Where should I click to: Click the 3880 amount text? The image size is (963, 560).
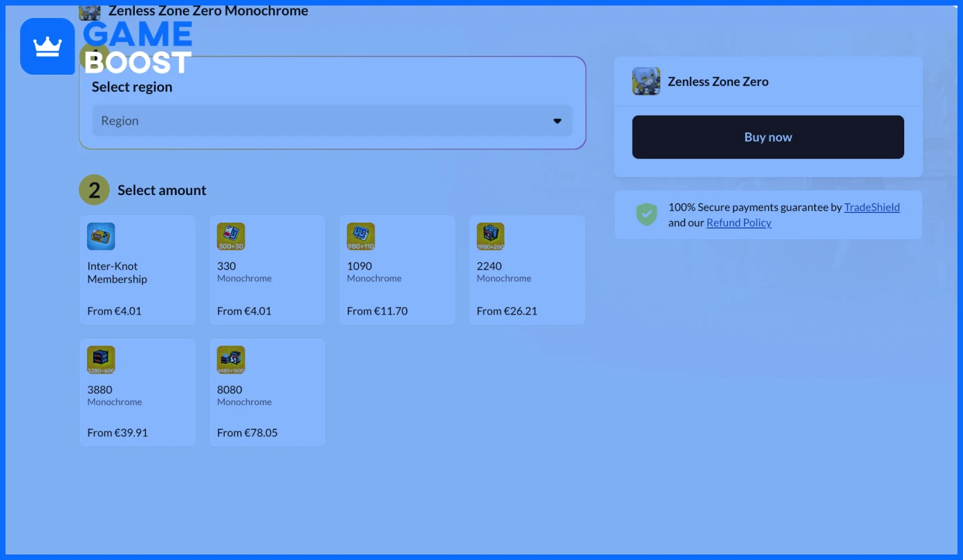100,390
